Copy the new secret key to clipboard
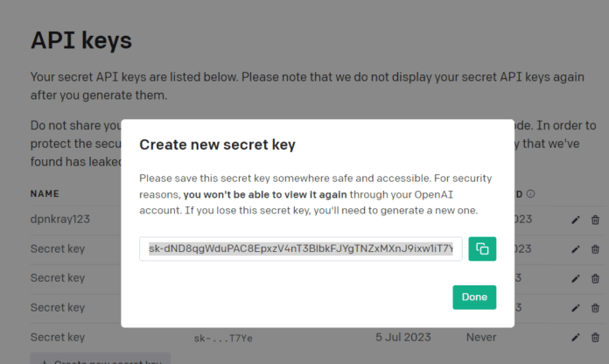609x364 pixels. tap(482, 248)
